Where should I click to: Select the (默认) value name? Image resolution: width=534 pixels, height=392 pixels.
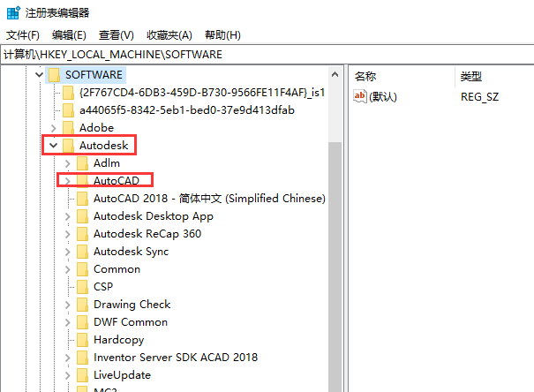pyautogui.click(x=383, y=97)
